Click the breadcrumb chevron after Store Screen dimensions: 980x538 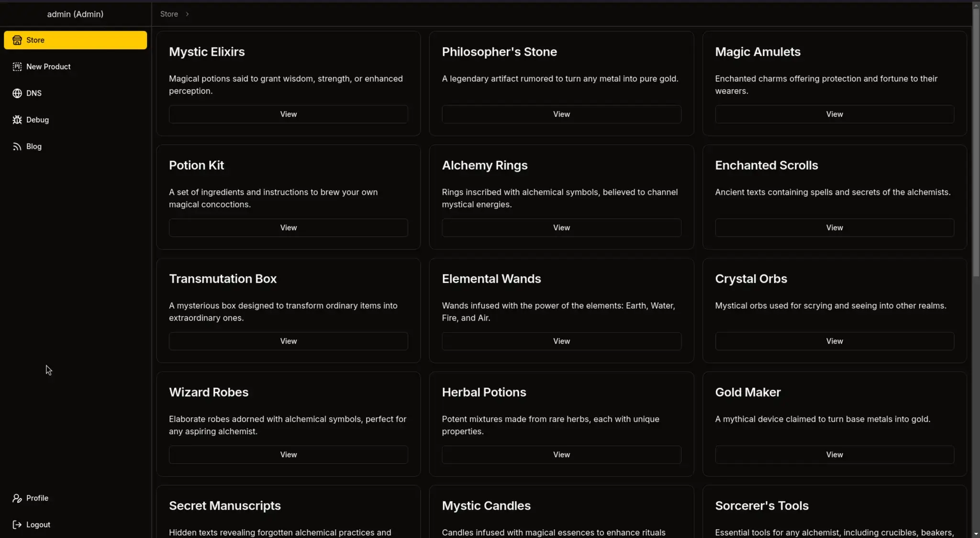click(x=187, y=14)
